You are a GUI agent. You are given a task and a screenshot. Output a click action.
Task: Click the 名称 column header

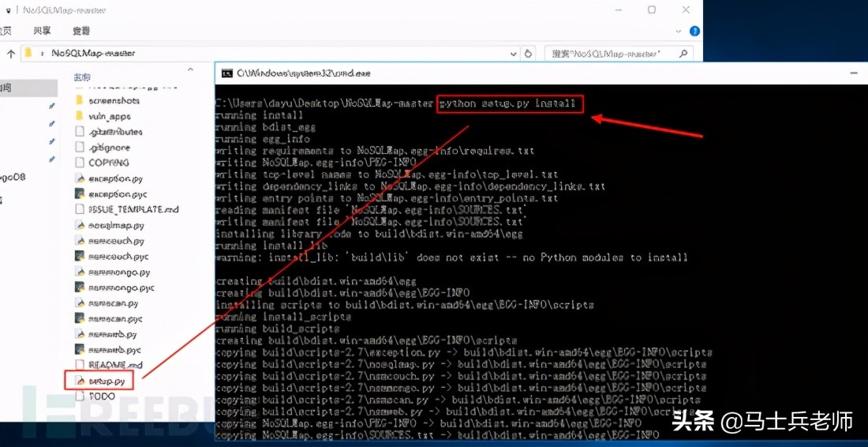pyautogui.click(x=82, y=77)
